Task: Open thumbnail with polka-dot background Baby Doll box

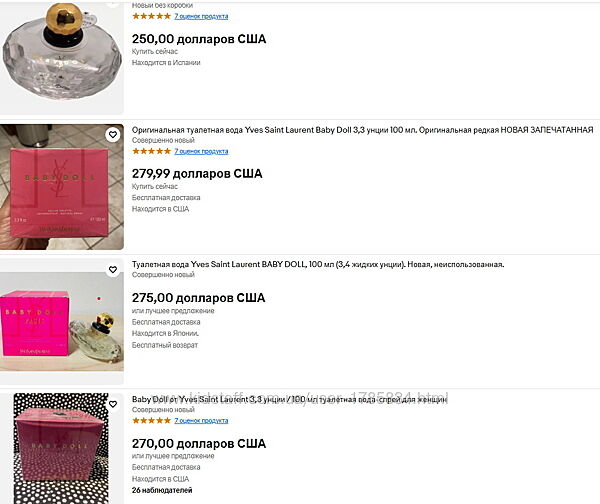Action: pos(62,448)
